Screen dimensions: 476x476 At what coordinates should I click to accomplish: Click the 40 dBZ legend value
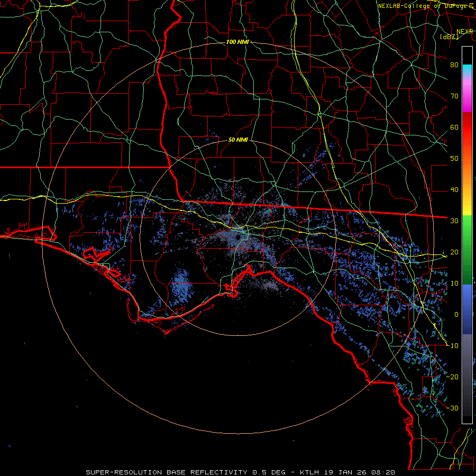coord(454,190)
